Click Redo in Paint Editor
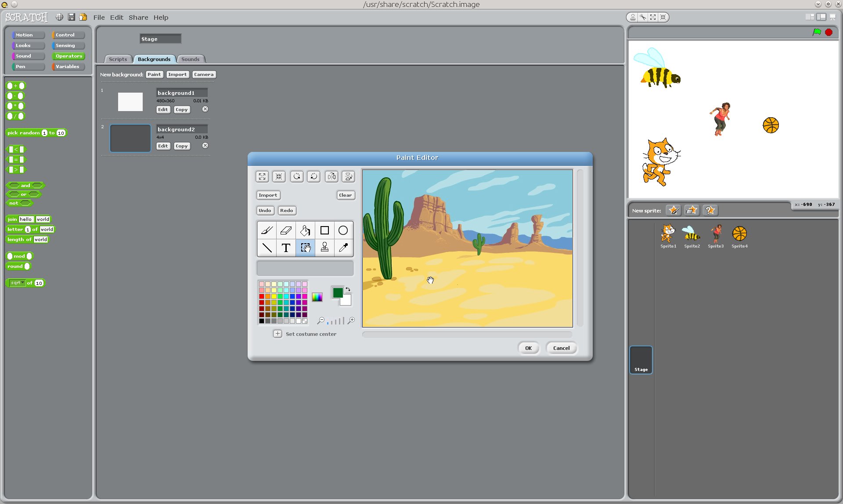The height and width of the screenshot is (504, 843). coord(286,211)
